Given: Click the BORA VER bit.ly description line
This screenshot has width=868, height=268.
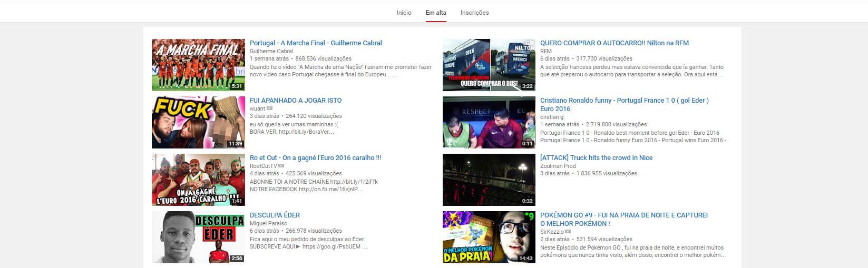Looking at the screenshot, I should [x=292, y=132].
